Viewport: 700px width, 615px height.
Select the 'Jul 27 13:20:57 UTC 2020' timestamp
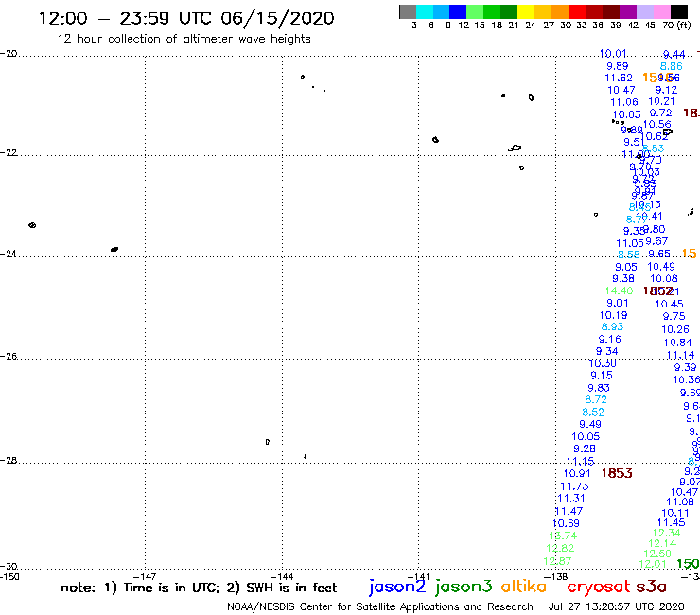pos(616,606)
